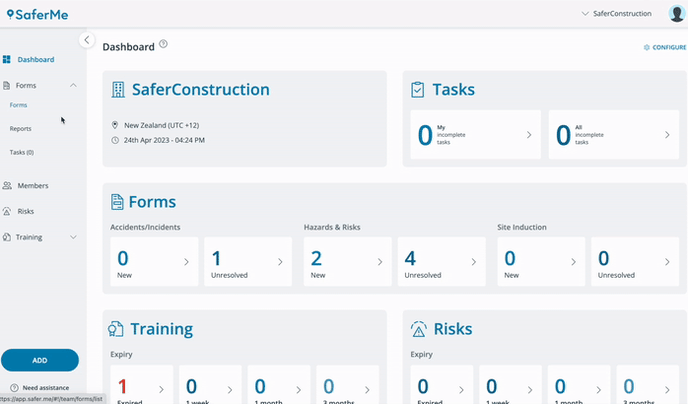688x404 pixels.
Task: Open Accidents/Incidents New card arrow
Action: click(186, 262)
